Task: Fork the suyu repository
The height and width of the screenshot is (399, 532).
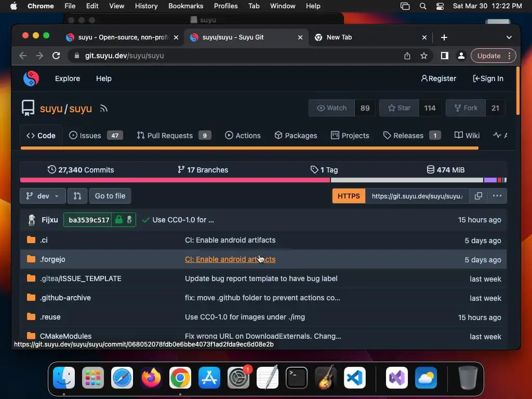Action: 466,108
